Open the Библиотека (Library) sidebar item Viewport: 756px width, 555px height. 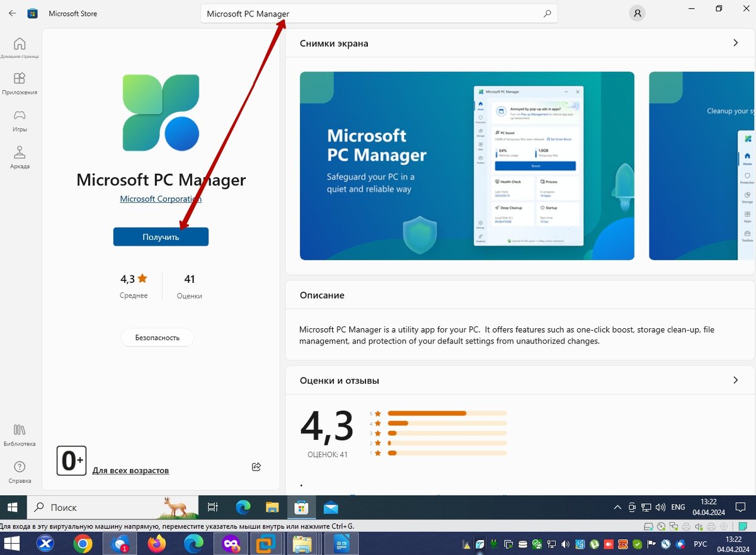coord(20,435)
